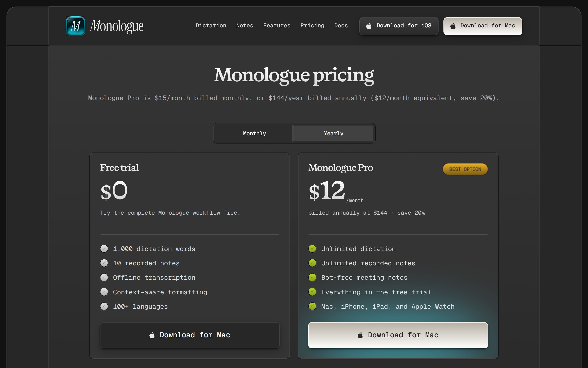Click '100+ languages' feature text
This screenshot has width=588, height=368.
coord(140,306)
